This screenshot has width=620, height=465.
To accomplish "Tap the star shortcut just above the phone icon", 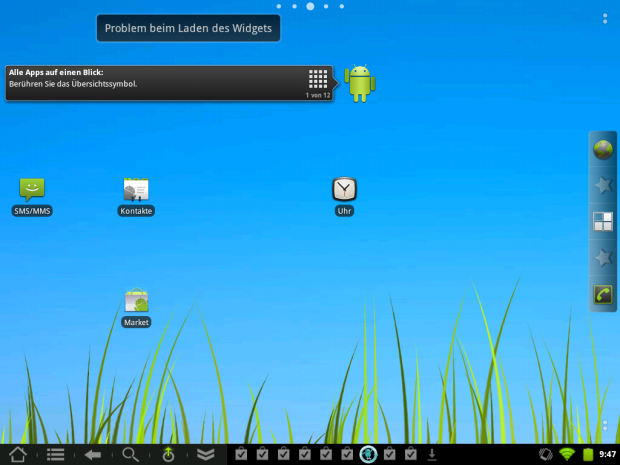I will (x=603, y=258).
